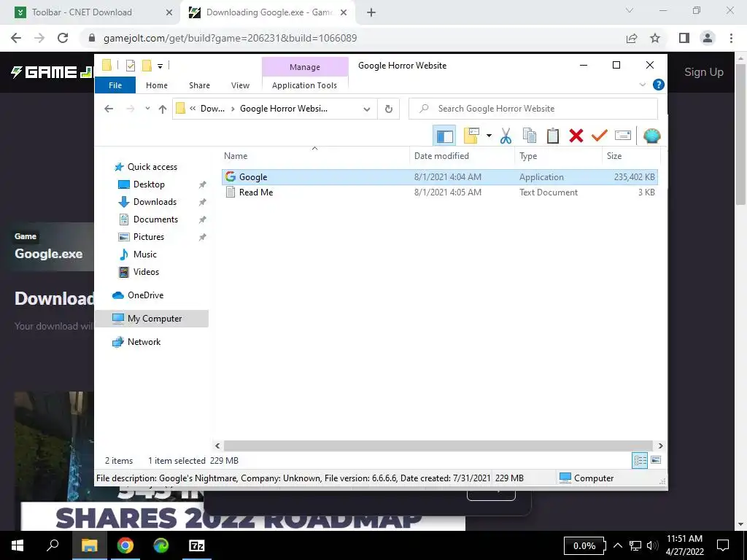This screenshot has width=747, height=560.
Task: Go back in Explorer navigation
Action: (x=109, y=109)
